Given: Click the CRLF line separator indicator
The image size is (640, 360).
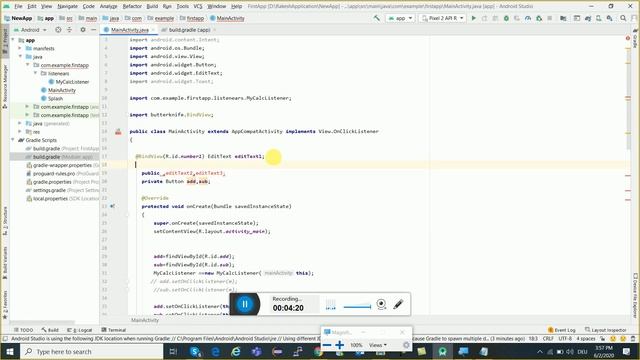Looking at the screenshot, I should 548,339.
